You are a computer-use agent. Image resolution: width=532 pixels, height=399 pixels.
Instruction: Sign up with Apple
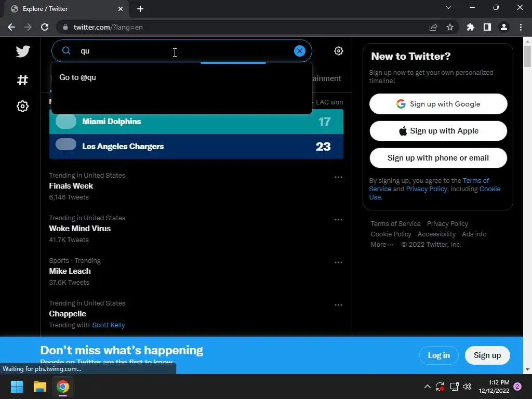(x=438, y=131)
